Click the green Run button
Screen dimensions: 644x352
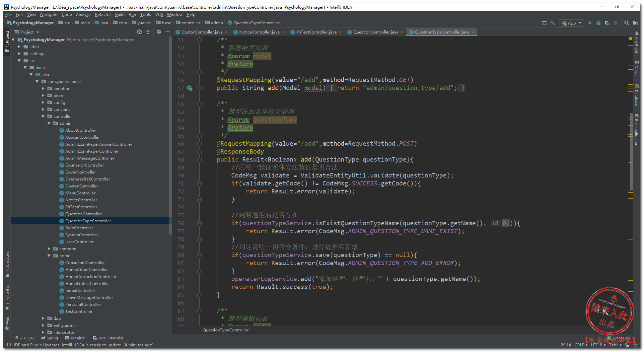pos(590,23)
